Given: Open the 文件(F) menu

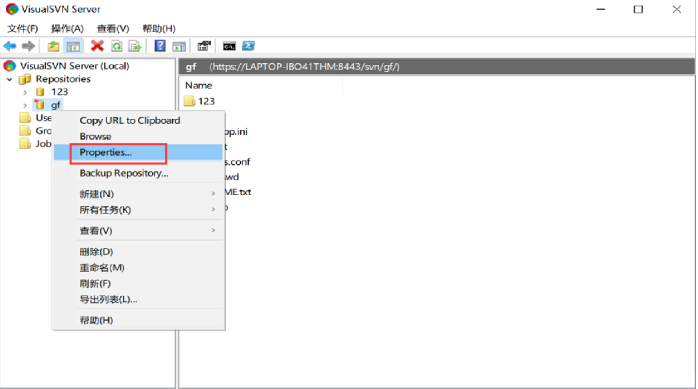Looking at the screenshot, I should (x=23, y=28).
